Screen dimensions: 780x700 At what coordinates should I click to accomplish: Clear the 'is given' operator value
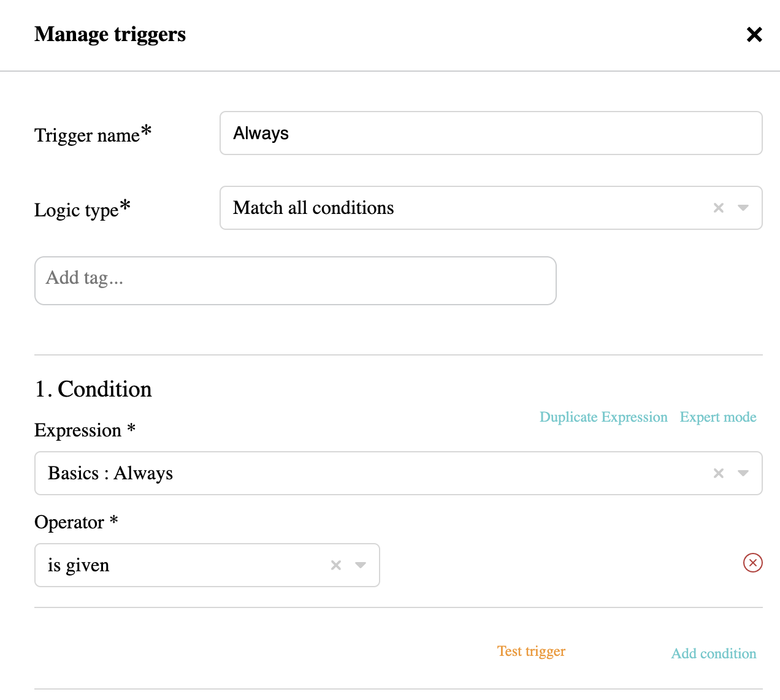tap(336, 565)
